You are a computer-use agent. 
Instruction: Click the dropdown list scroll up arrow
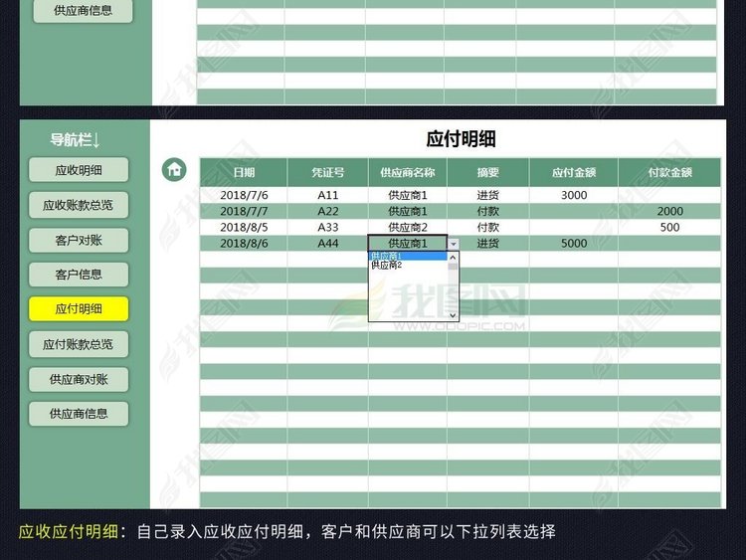coord(453,258)
